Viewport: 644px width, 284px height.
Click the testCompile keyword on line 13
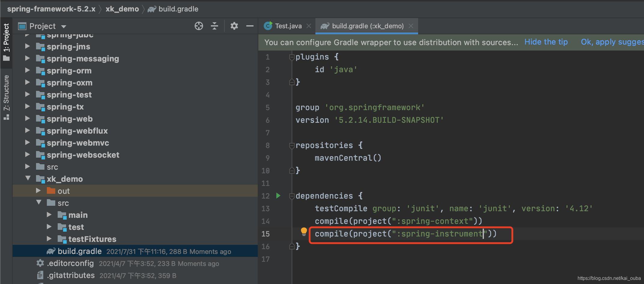click(341, 208)
